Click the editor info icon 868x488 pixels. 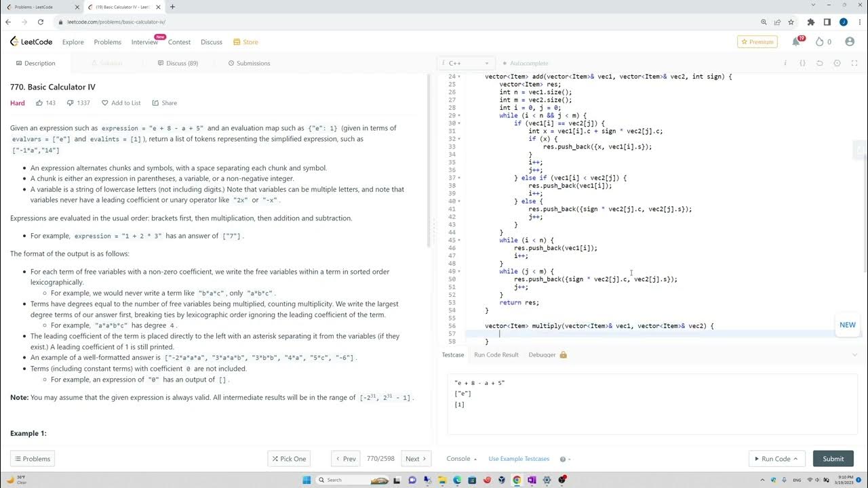pyautogui.click(x=785, y=63)
